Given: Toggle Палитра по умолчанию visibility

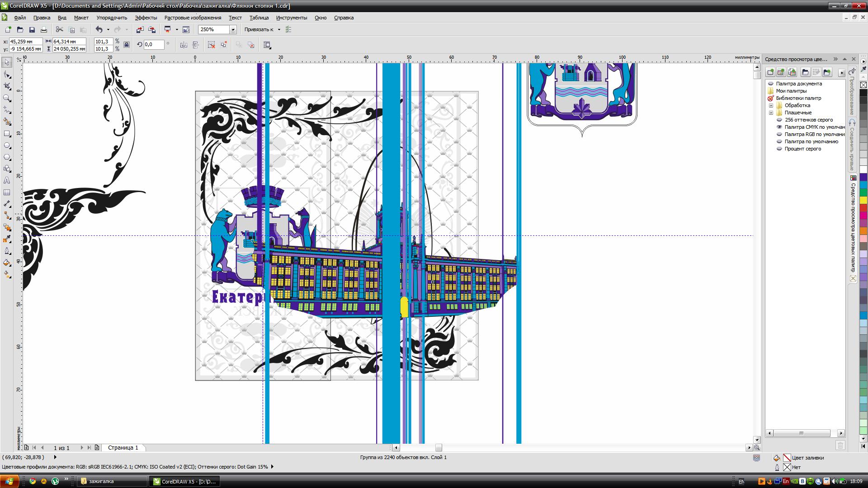Looking at the screenshot, I should [x=779, y=141].
